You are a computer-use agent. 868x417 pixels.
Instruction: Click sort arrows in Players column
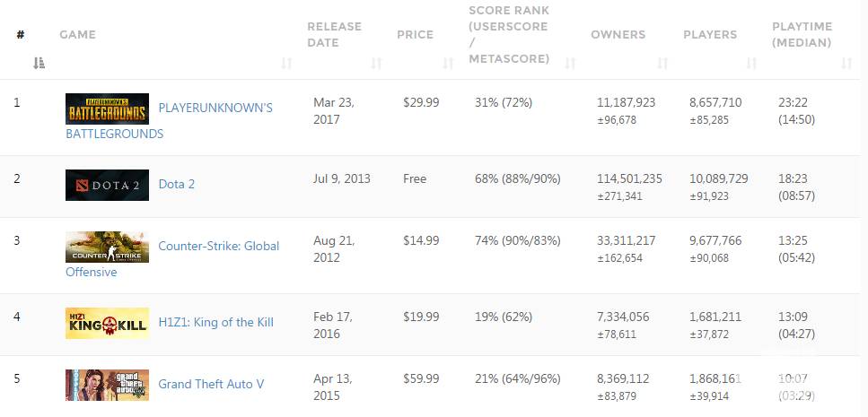click(x=752, y=63)
